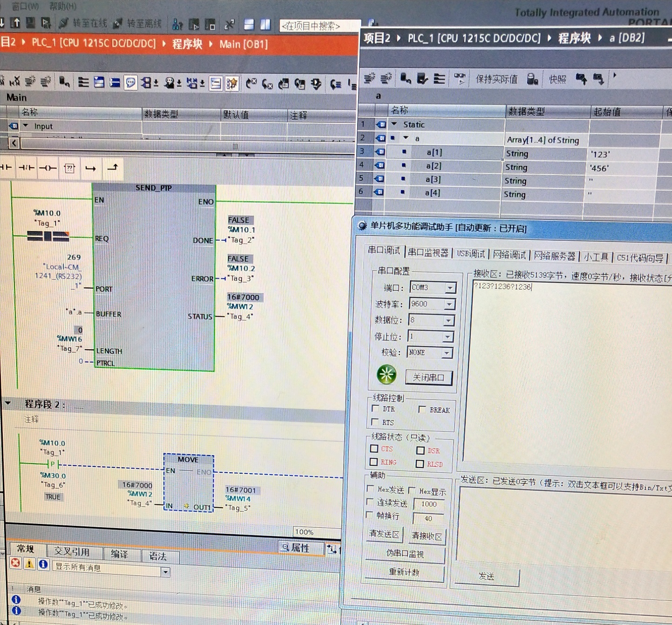672x625 pixels.
Task: Click the stop CPU icon in top toolbar
Action: point(210,24)
